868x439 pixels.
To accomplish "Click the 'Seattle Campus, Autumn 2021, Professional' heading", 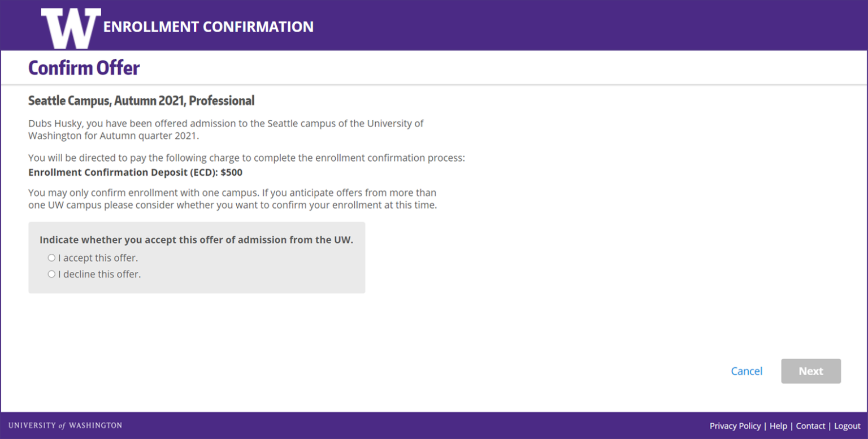I will (x=141, y=100).
